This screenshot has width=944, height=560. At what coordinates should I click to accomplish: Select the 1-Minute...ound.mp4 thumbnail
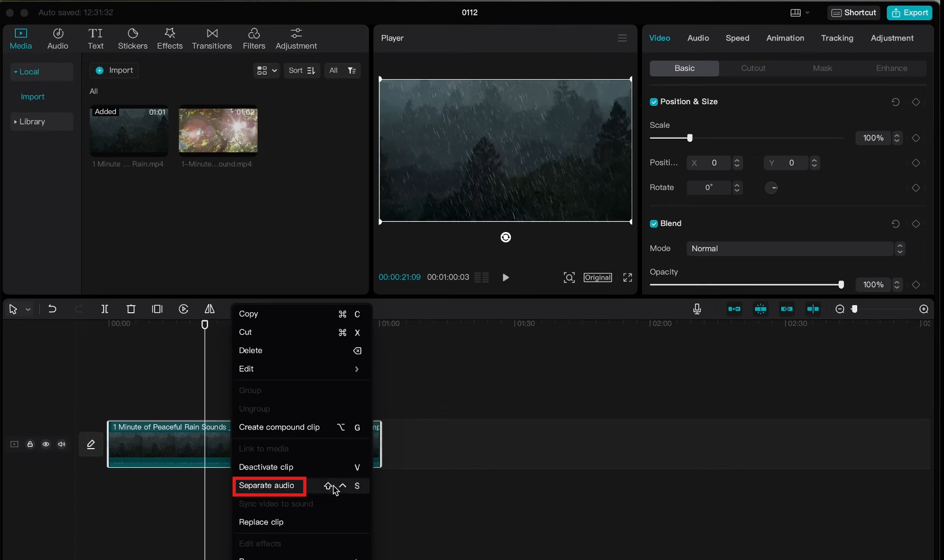point(217,131)
